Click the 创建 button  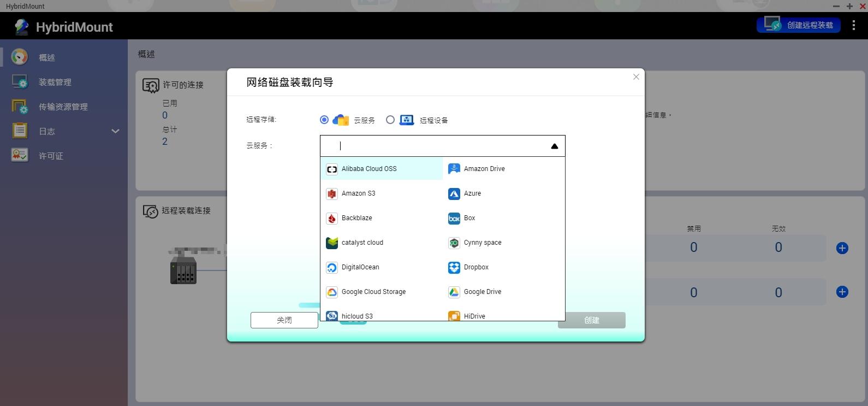(592, 320)
